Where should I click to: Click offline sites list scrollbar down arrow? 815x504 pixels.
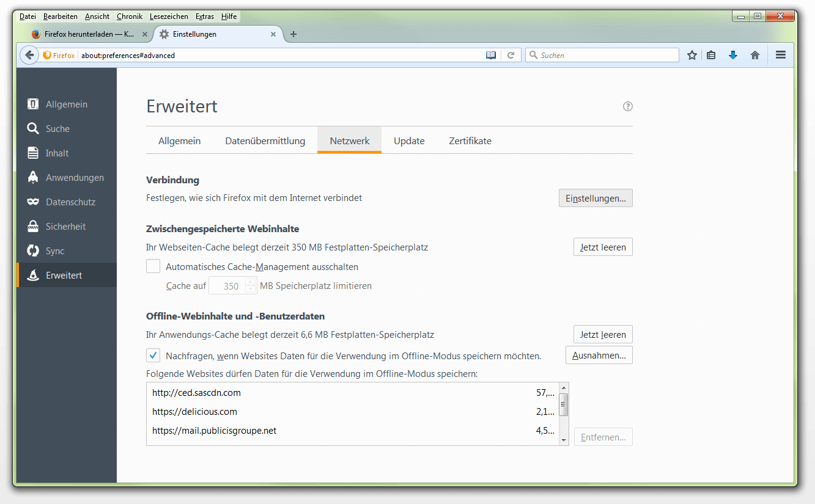[x=564, y=440]
